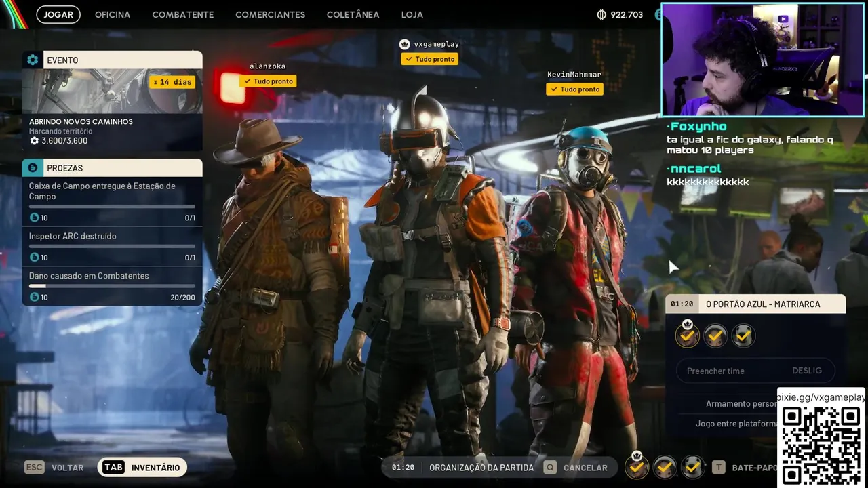Click the 14 dias timer badge
The height and width of the screenshot is (488, 868).
(172, 82)
